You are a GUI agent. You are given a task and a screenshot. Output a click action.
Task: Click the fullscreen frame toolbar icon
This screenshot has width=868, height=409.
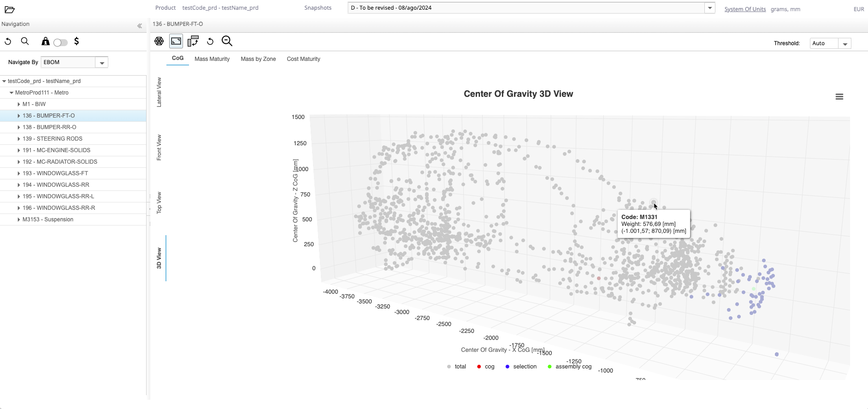176,41
